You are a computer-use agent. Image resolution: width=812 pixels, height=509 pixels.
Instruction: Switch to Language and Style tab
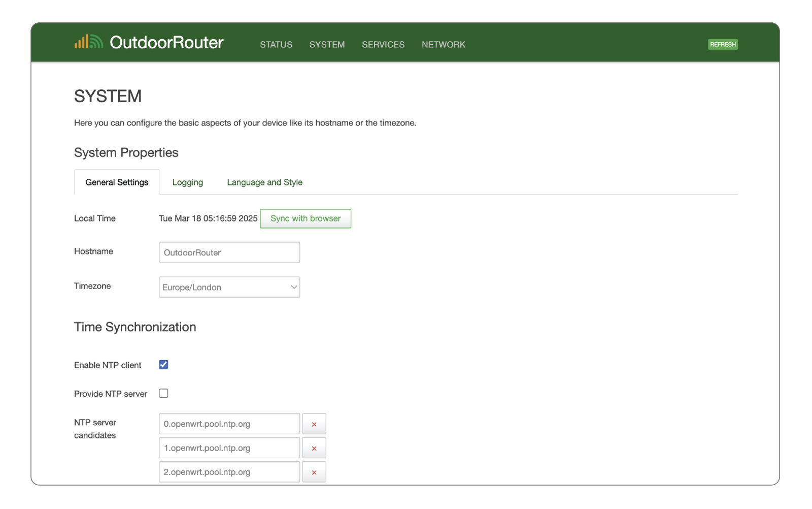[x=264, y=182]
